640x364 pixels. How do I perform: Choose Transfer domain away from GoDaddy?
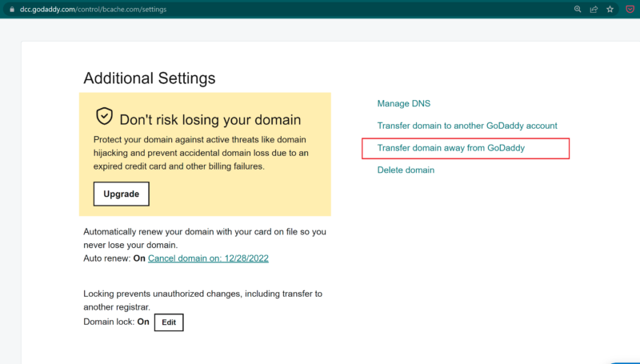(x=451, y=148)
